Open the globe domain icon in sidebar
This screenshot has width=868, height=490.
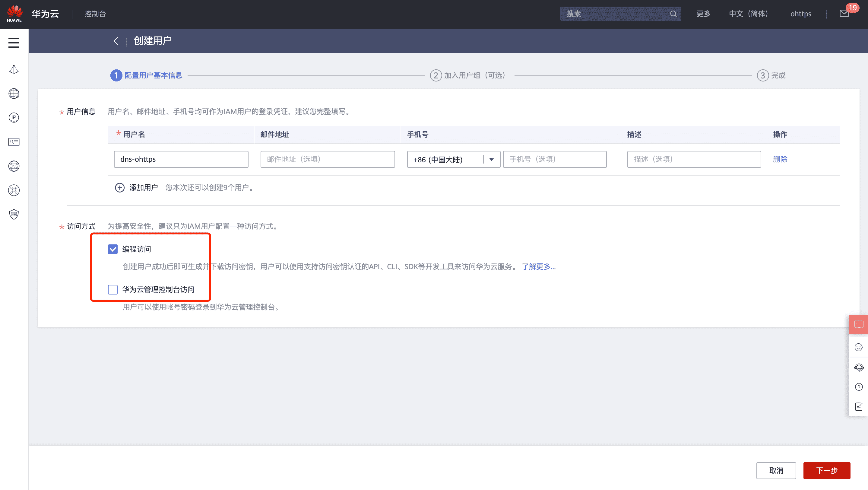click(14, 93)
